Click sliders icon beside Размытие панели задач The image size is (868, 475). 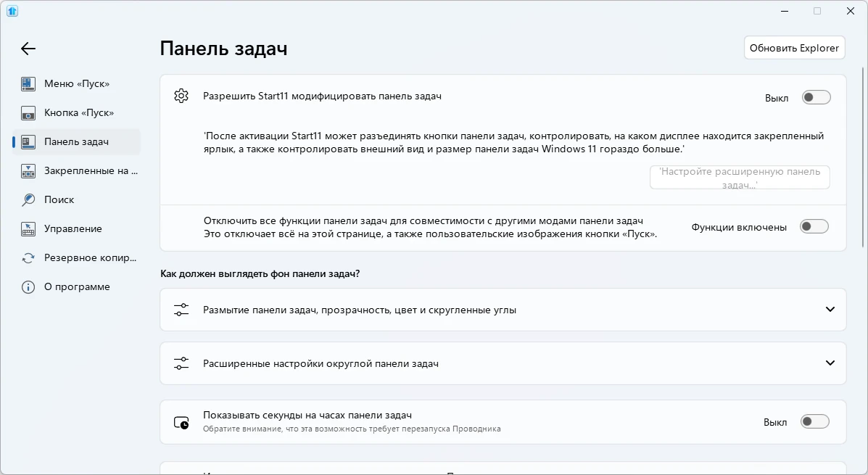click(x=181, y=310)
